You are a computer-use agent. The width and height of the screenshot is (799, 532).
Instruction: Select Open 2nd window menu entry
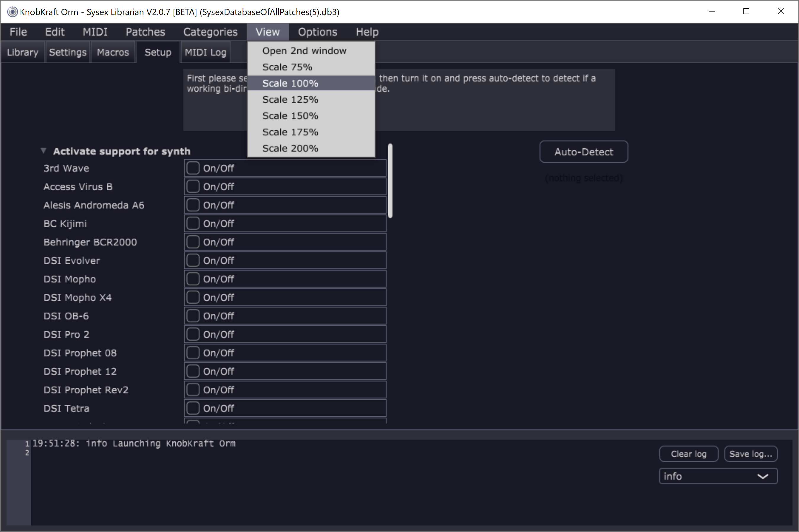pyautogui.click(x=304, y=51)
